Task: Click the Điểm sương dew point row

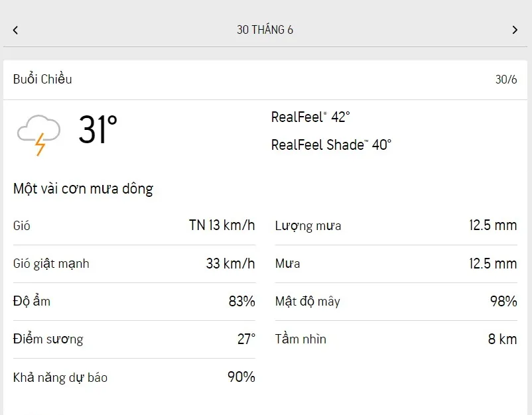Action: click(134, 339)
